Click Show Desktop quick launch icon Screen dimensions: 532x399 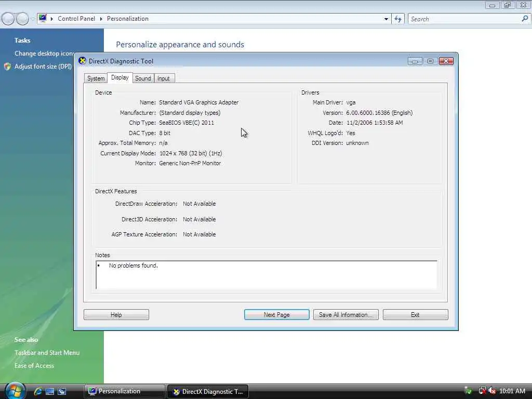(50, 391)
